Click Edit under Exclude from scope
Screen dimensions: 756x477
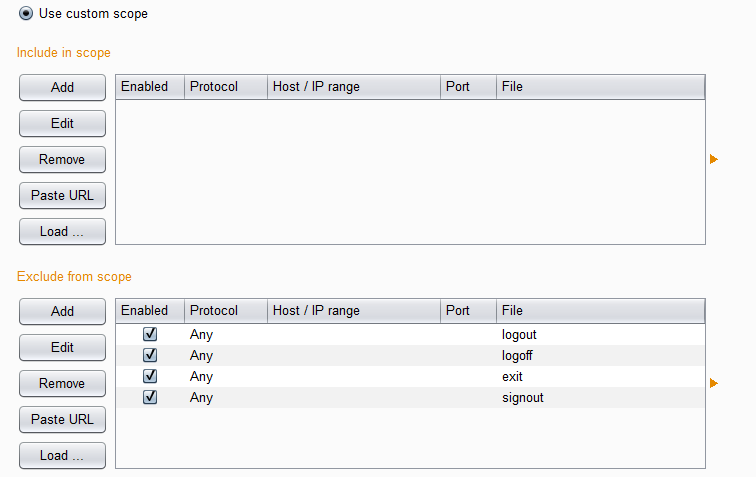[62, 348]
